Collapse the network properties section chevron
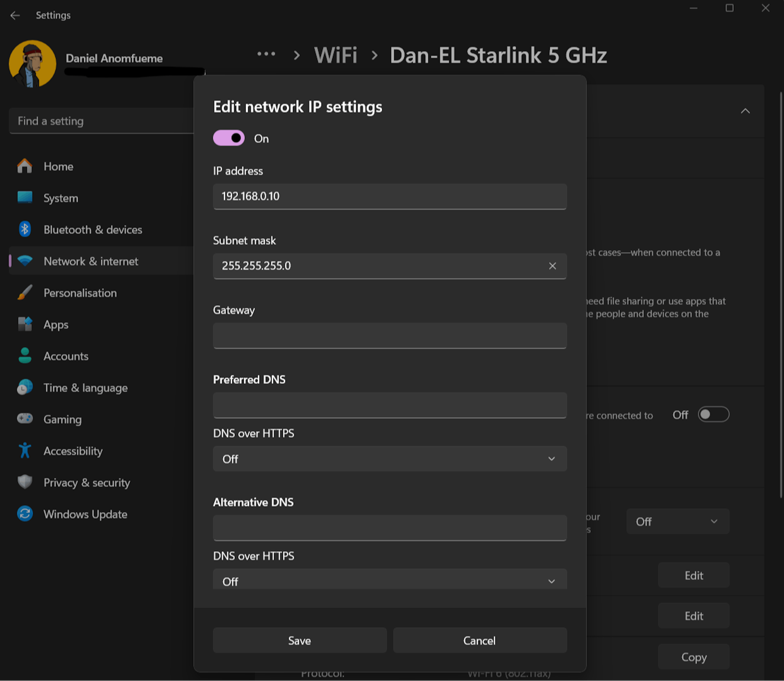 click(x=745, y=111)
